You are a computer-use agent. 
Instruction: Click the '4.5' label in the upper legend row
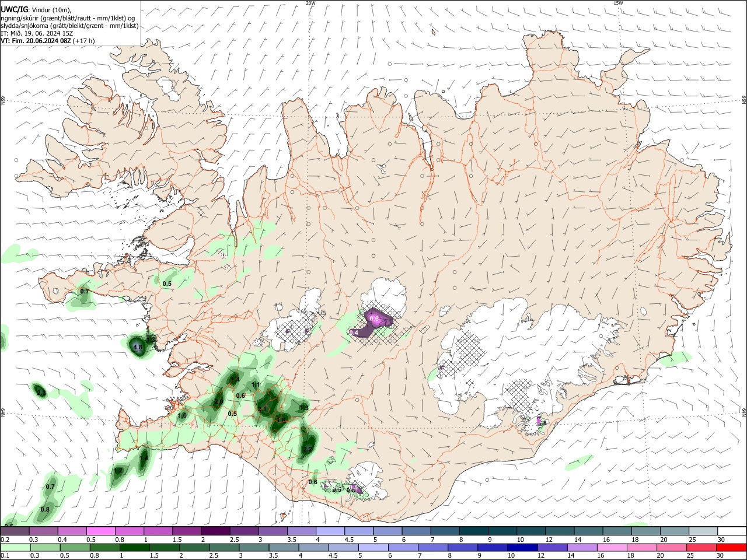click(349, 540)
